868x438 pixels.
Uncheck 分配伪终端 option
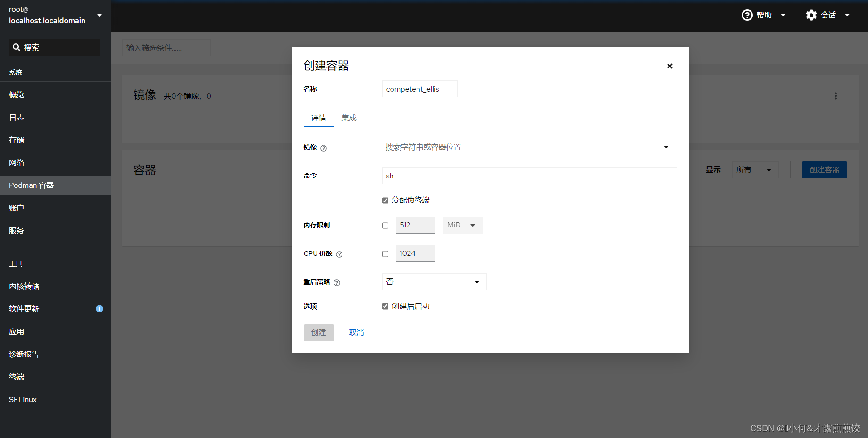[x=385, y=200]
